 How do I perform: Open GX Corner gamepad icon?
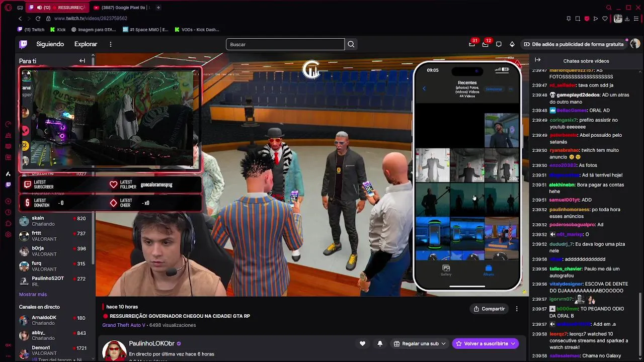[x=20, y=8]
